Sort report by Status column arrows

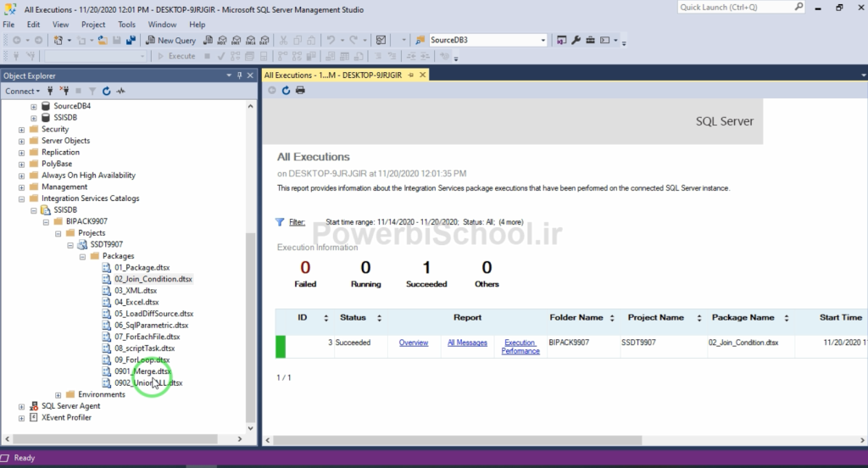379,318
